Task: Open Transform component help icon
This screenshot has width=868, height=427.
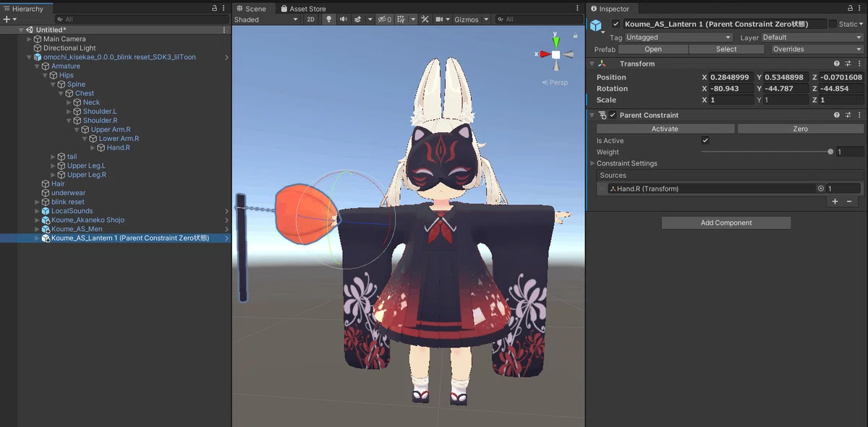Action: pyautogui.click(x=837, y=64)
